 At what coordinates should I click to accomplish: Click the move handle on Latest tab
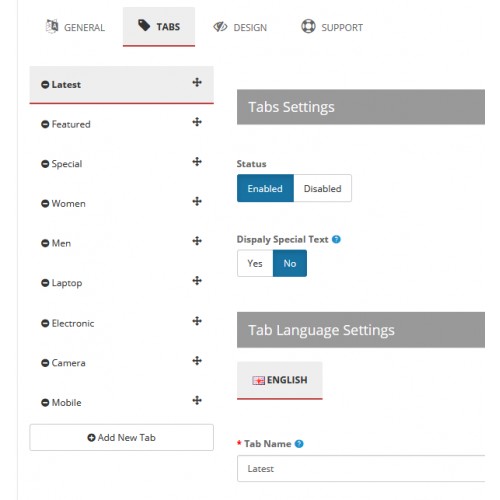click(x=197, y=82)
